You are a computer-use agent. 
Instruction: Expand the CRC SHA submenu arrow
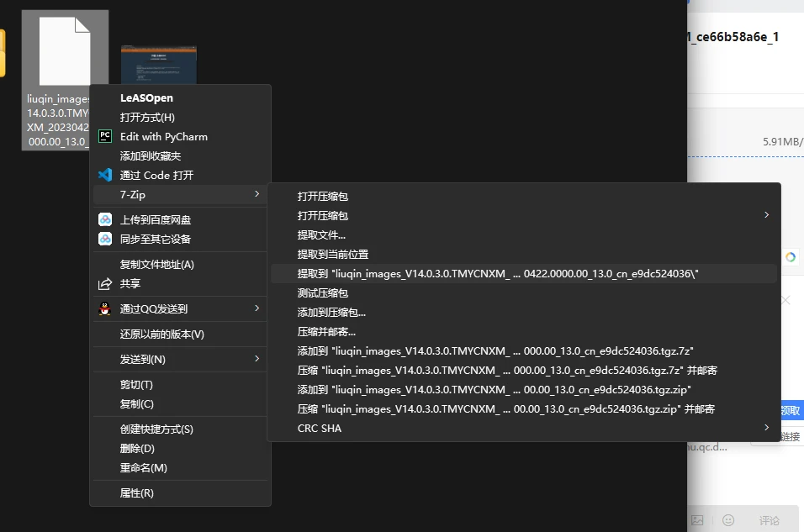(x=766, y=428)
